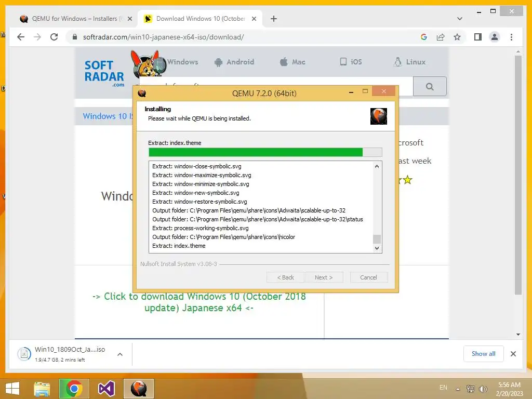Open the Google icon in address bar
532x399 pixels.
[424, 37]
